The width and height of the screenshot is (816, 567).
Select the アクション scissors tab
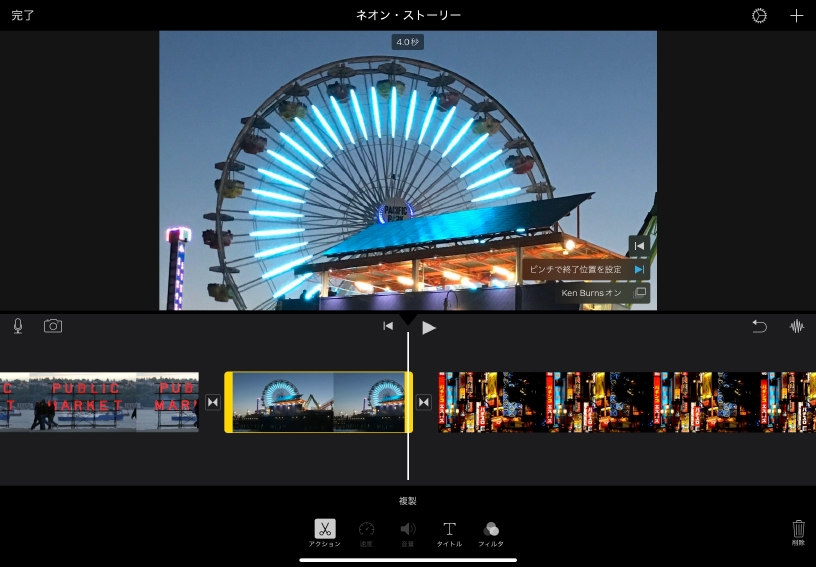click(325, 533)
